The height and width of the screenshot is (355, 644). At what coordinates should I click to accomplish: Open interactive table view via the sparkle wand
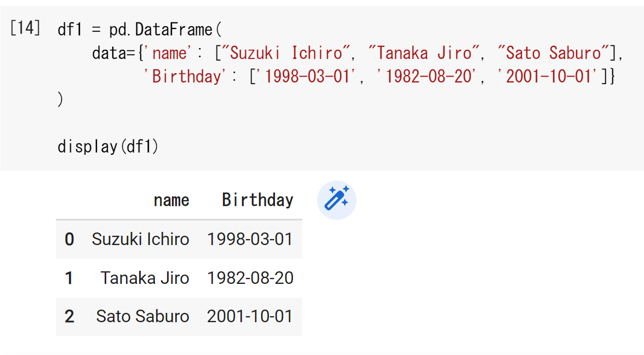tap(336, 200)
